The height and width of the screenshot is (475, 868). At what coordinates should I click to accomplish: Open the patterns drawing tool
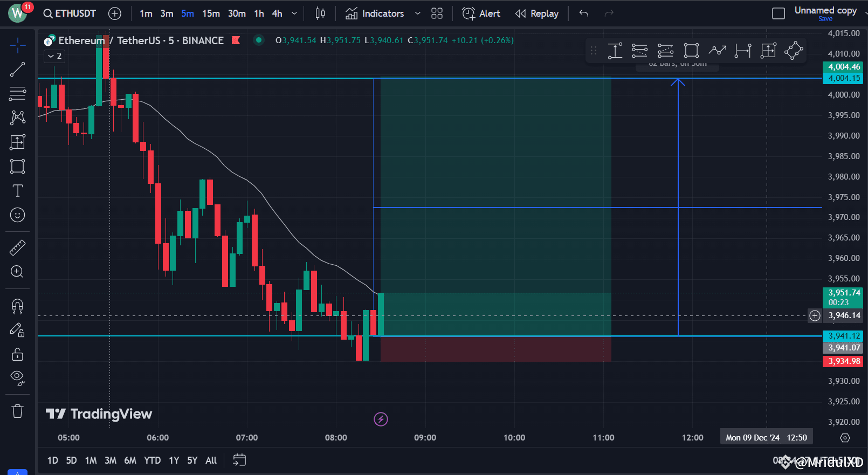18,118
